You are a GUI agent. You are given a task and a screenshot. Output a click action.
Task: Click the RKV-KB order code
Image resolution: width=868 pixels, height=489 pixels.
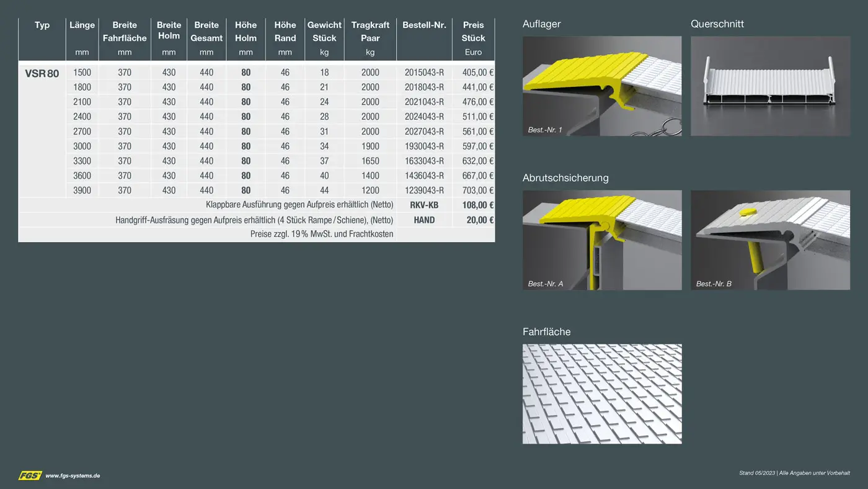pyautogui.click(x=424, y=205)
